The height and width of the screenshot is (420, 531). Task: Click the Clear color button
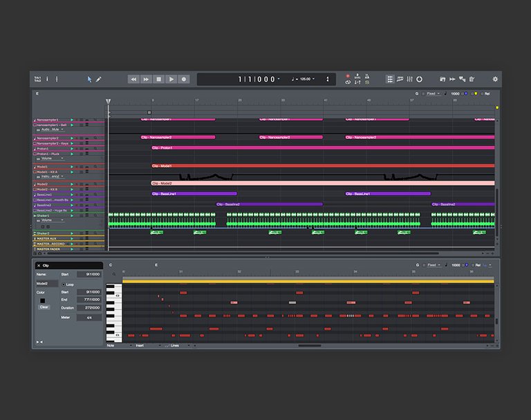point(44,307)
